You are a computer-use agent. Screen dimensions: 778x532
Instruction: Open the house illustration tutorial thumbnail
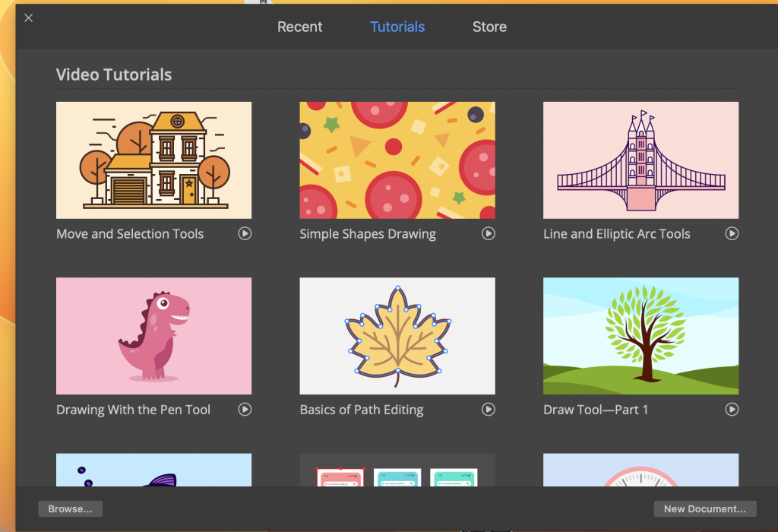point(153,160)
